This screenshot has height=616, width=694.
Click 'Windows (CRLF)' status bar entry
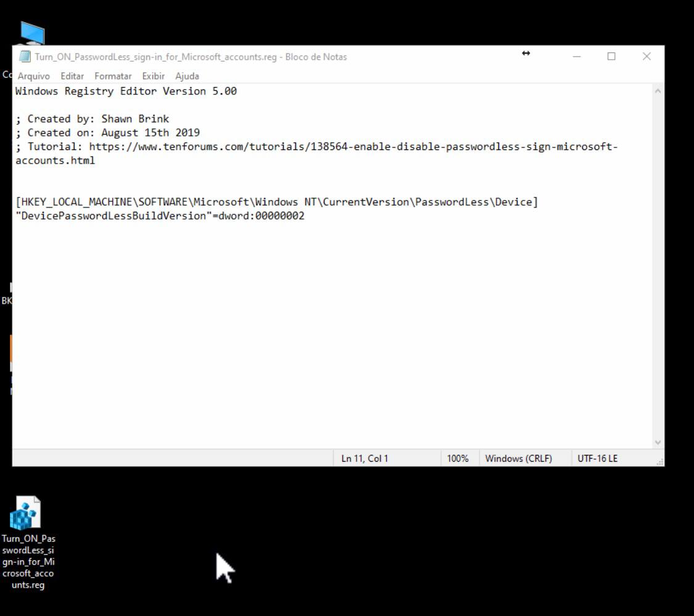[x=519, y=459]
